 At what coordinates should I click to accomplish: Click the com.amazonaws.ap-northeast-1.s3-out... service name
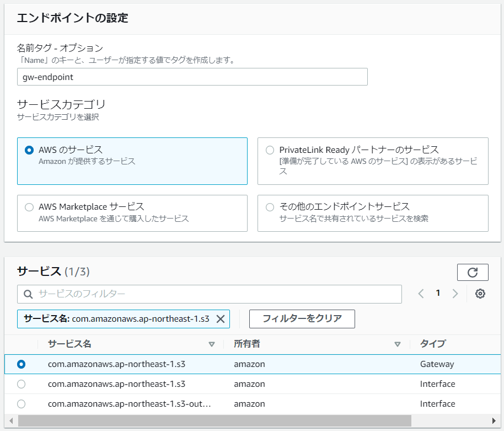pos(129,404)
